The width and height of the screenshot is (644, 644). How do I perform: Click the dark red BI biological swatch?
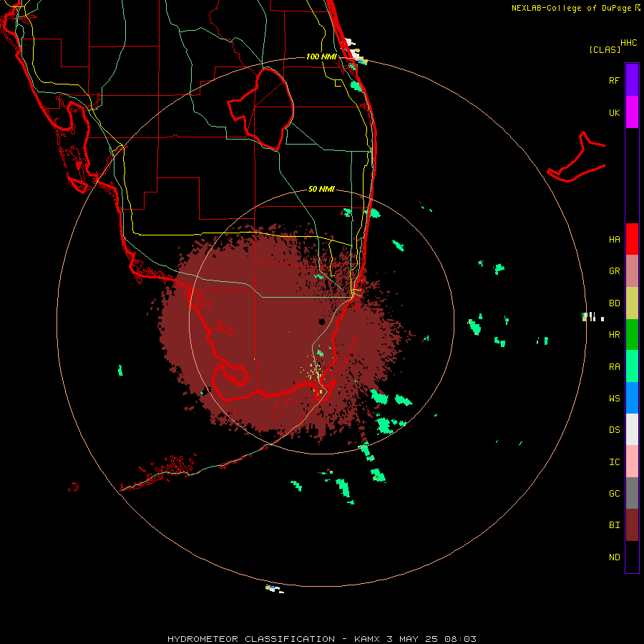632,525
